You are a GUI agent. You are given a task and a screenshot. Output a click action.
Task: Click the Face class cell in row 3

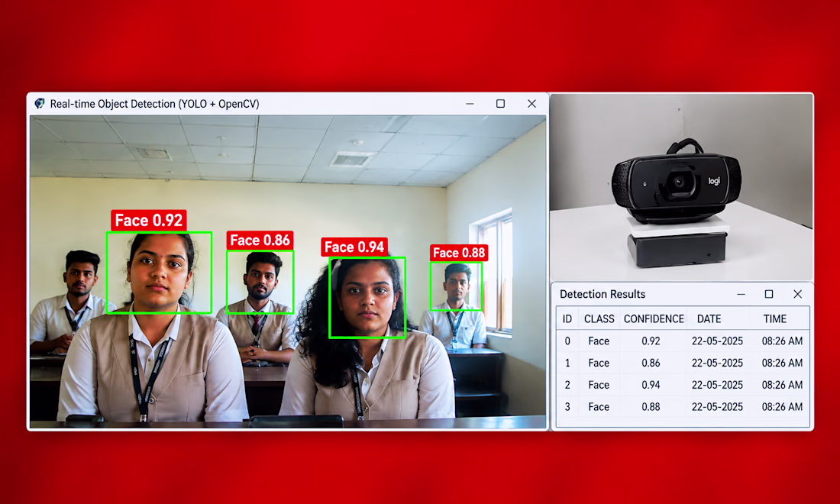click(599, 407)
